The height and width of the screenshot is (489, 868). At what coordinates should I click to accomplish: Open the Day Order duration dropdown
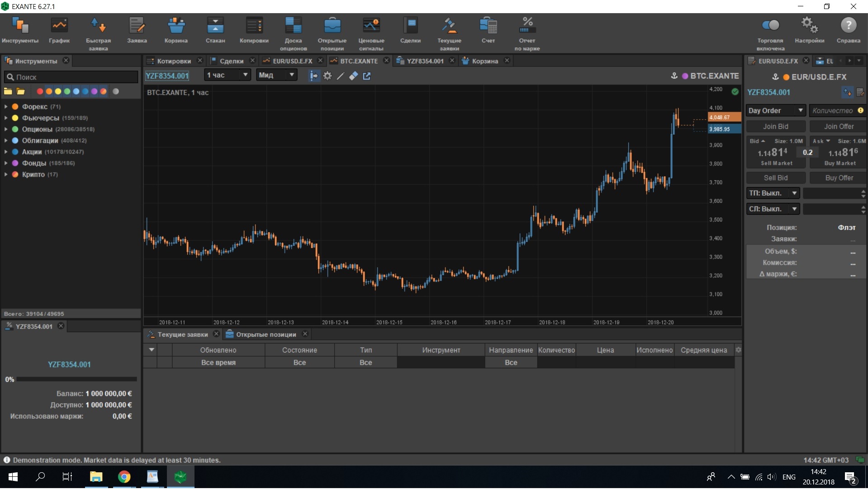click(x=776, y=111)
